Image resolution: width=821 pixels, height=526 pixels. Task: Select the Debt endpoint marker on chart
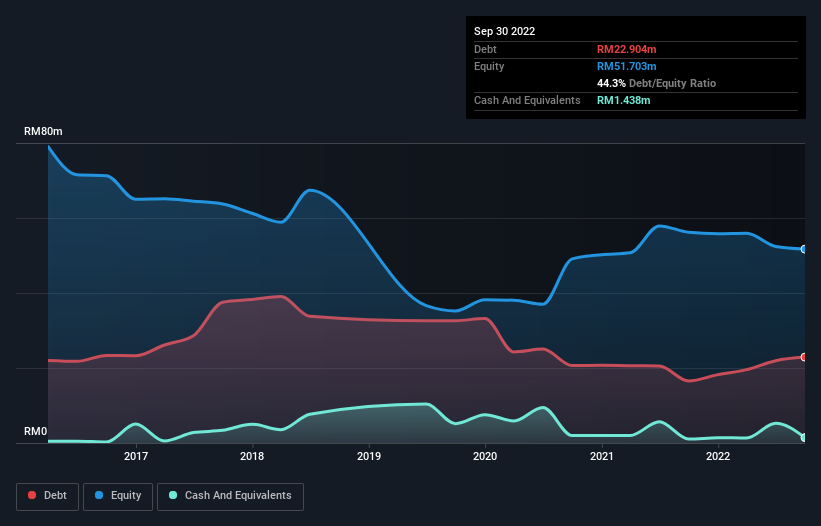pyautogui.click(x=804, y=357)
